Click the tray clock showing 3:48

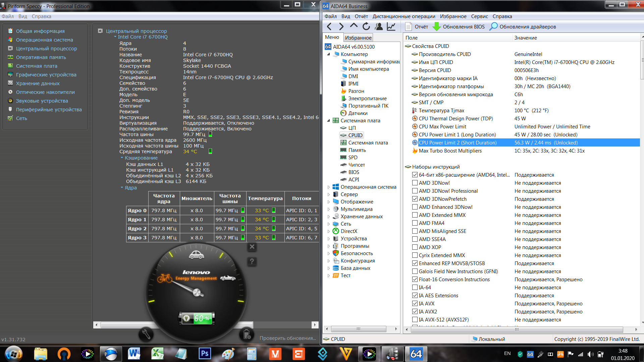(x=623, y=351)
